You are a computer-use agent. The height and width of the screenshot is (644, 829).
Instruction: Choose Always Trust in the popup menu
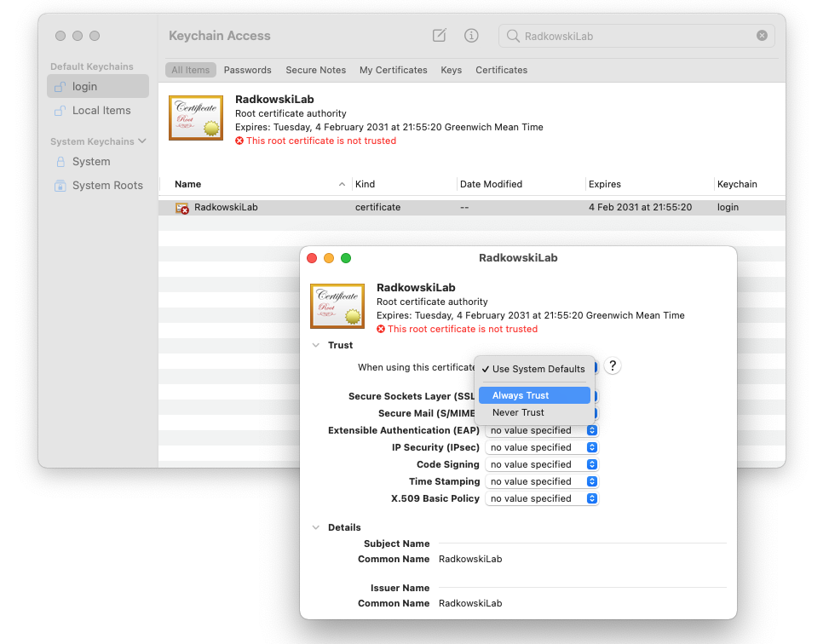tap(534, 395)
